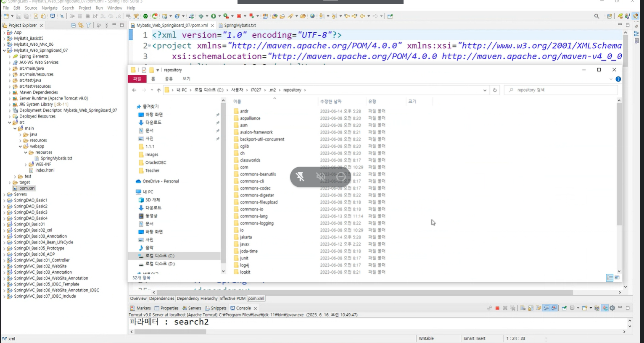Click the Open Perspective icon
The width and height of the screenshot is (644, 343).
[610, 16]
